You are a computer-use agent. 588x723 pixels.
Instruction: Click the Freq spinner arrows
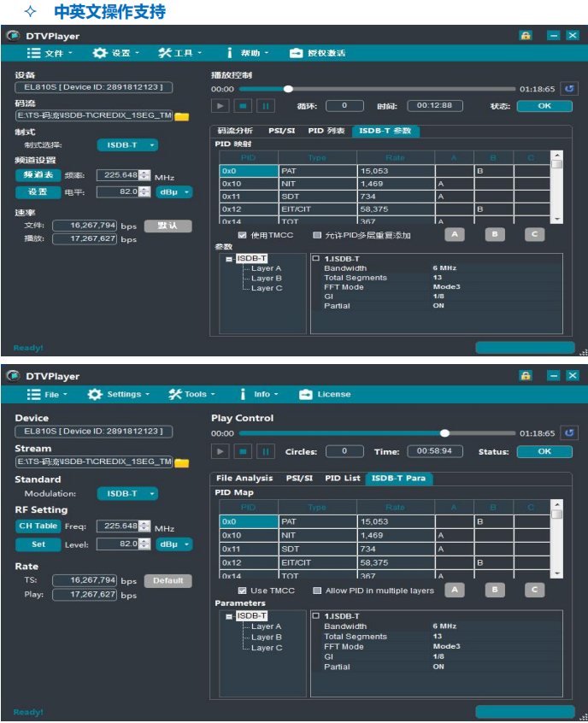click(144, 526)
